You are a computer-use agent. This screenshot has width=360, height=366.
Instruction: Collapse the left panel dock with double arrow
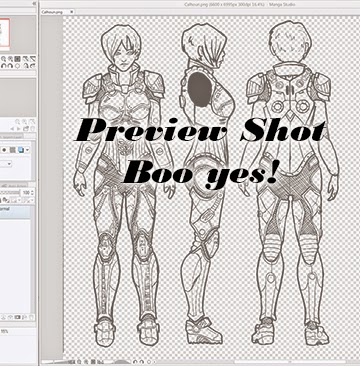[x=34, y=3]
